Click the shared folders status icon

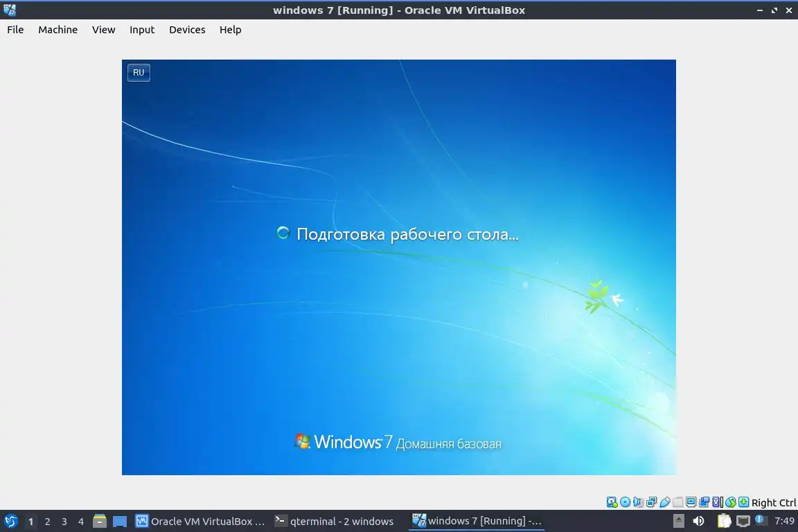(x=678, y=502)
